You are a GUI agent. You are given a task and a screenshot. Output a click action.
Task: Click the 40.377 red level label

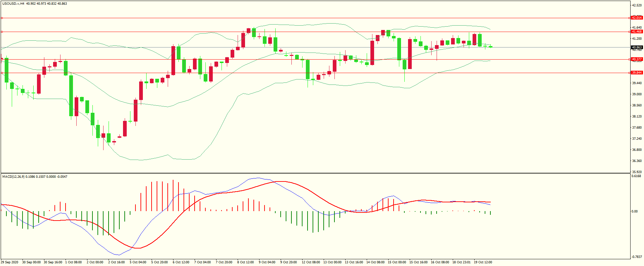click(637, 59)
